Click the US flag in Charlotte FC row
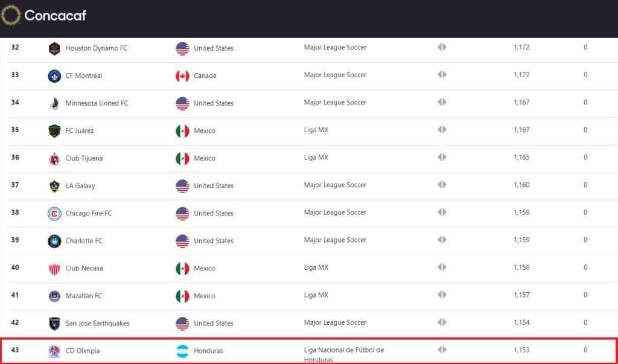Screen dimensions: 618x364 pyautogui.click(x=182, y=241)
